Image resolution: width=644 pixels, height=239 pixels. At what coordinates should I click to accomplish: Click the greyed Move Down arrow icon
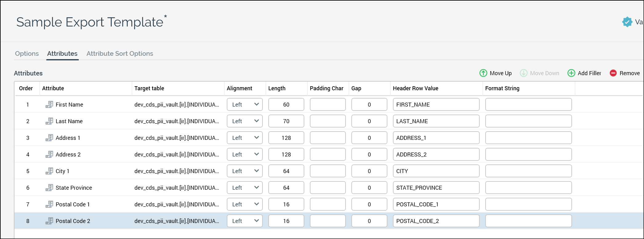pyautogui.click(x=523, y=73)
